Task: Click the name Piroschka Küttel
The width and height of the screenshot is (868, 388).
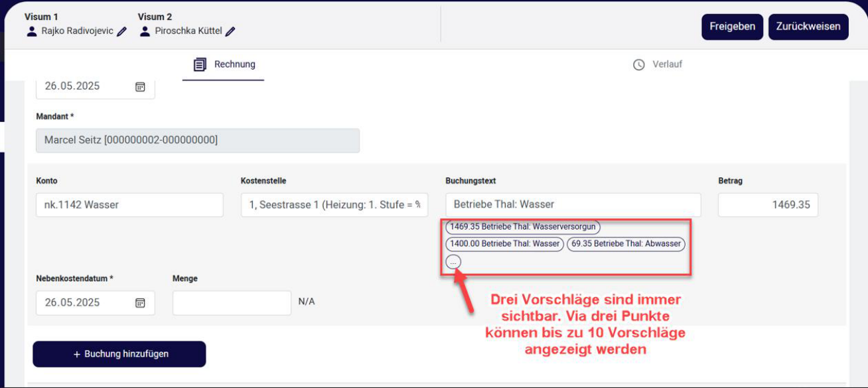Action: click(188, 31)
